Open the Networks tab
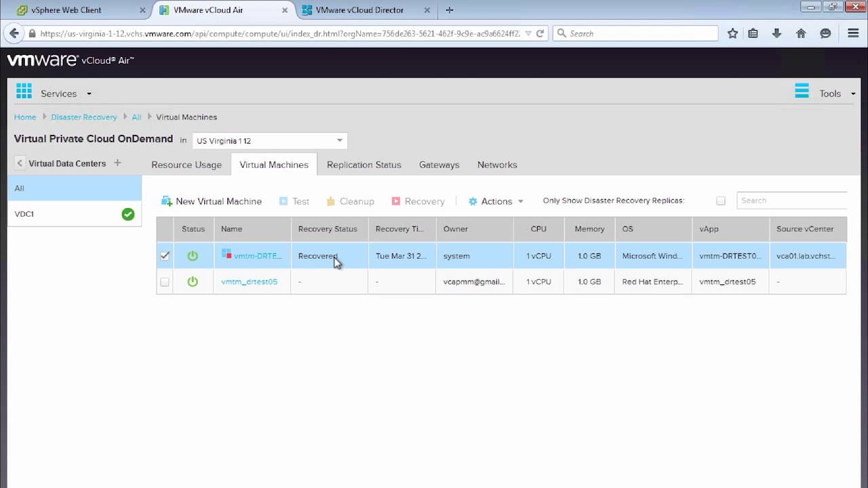 [497, 165]
